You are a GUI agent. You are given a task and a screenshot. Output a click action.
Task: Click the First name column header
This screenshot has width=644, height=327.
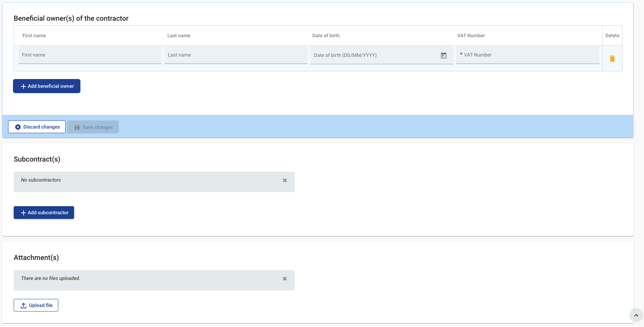[34, 35]
